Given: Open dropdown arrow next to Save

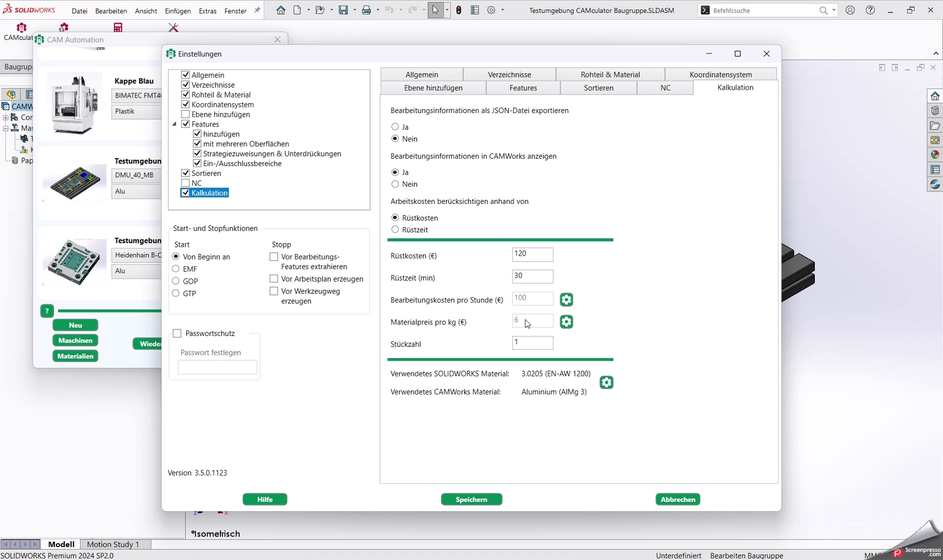Looking at the screenshot, I should pos(355,10).
